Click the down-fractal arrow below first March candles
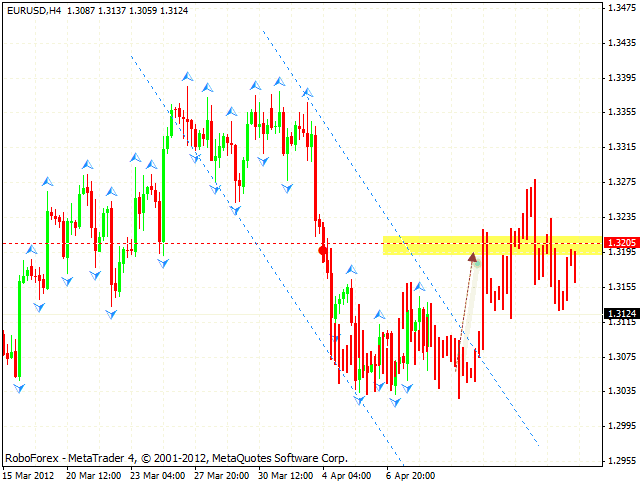This screenshot has height=483, width=640. coord(19,388)
